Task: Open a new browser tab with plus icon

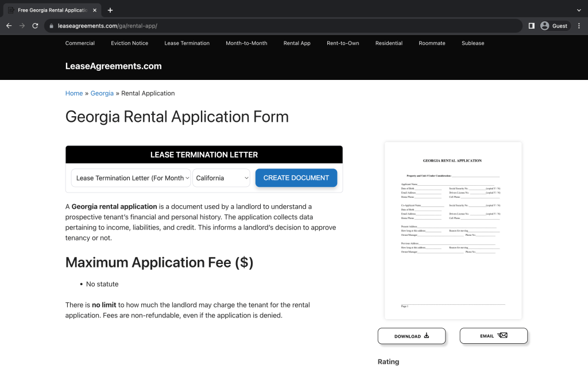Action: coord(110,10)
